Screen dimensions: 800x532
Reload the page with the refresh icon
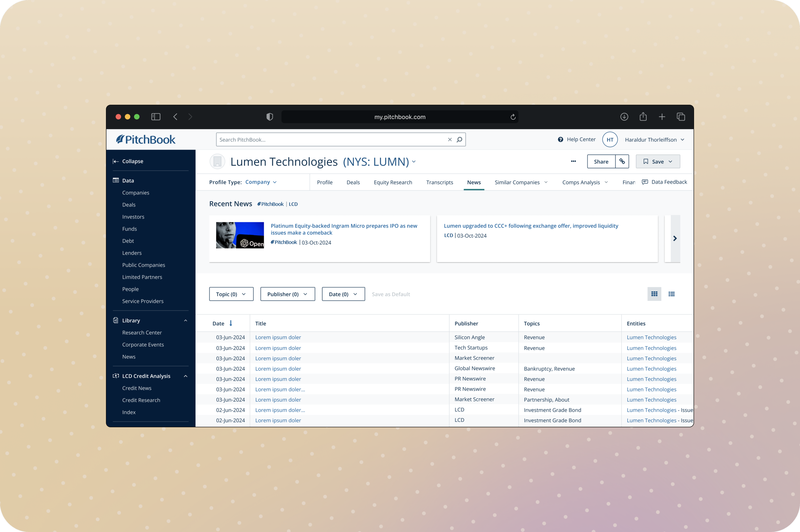513,117
